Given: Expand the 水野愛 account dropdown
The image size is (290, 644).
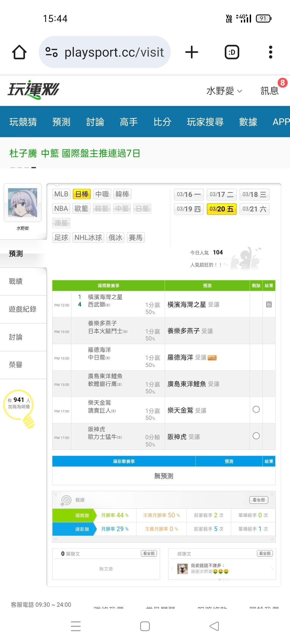Looking at the screenshot, I should [x=224, y=91].
